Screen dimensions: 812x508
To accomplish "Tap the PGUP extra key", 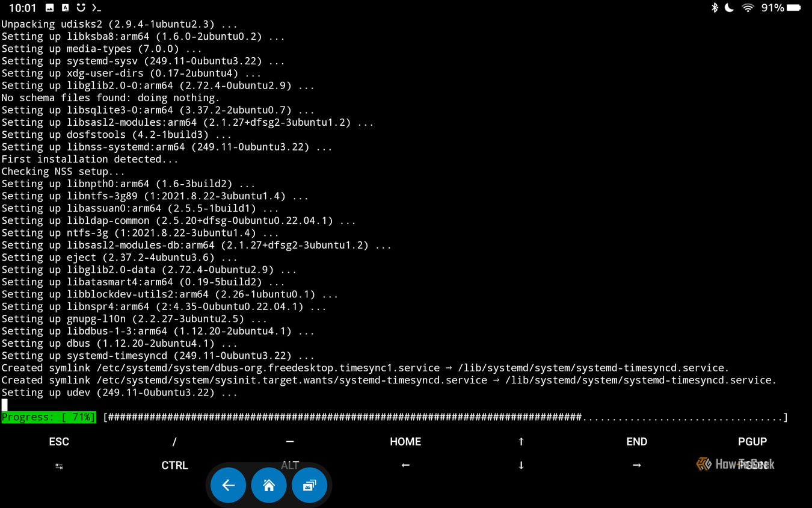I will point(752,441).
